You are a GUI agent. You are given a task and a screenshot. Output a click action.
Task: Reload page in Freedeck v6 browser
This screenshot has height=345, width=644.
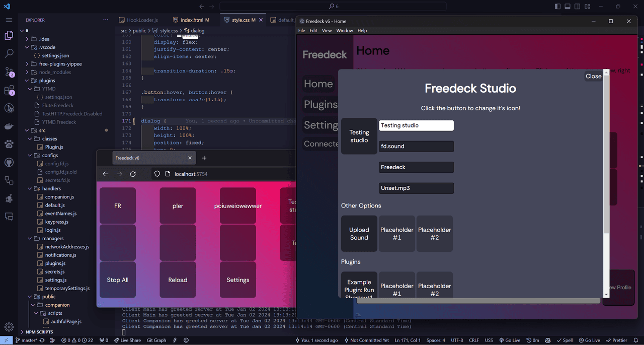click(x=133, y=174)
